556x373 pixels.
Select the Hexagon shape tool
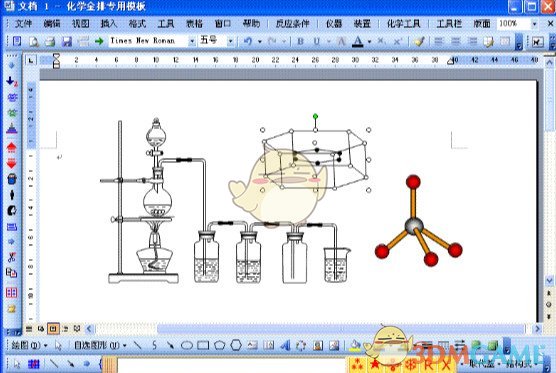point(236,345)
